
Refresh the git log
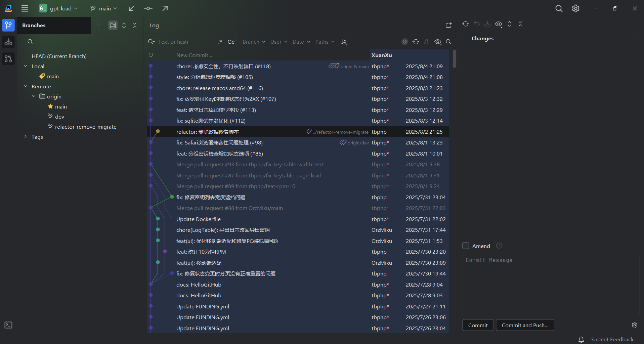(416, 42)
